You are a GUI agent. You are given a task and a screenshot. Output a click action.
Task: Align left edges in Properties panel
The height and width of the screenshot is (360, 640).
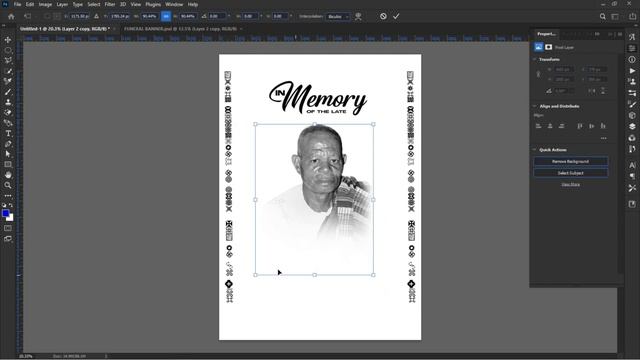click(x=538, y=126)
